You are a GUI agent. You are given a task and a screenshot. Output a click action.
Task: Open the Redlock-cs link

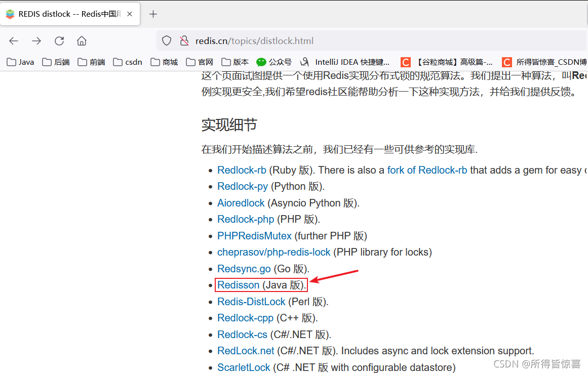pyautogui.click(x=243, y=335)
